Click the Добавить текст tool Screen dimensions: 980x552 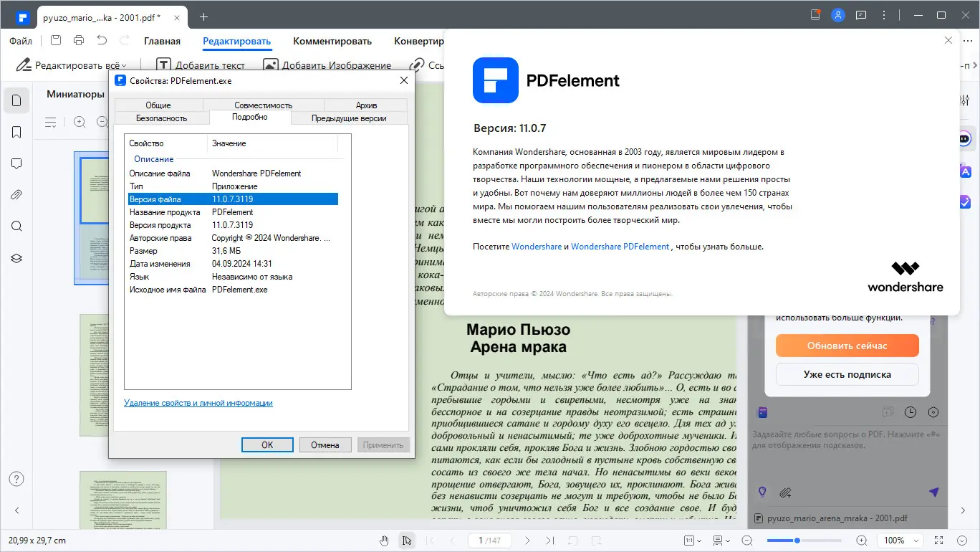[201, 65]
